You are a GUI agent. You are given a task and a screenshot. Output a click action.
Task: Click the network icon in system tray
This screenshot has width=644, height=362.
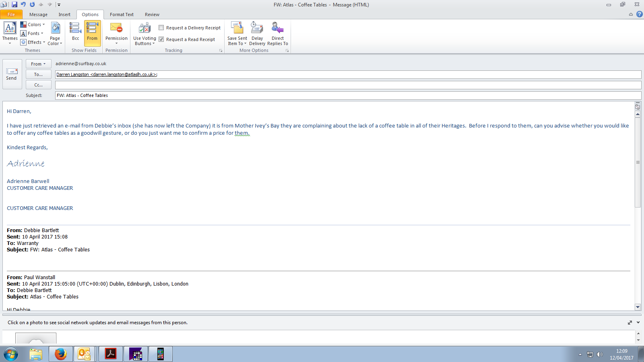pos(590,354)
